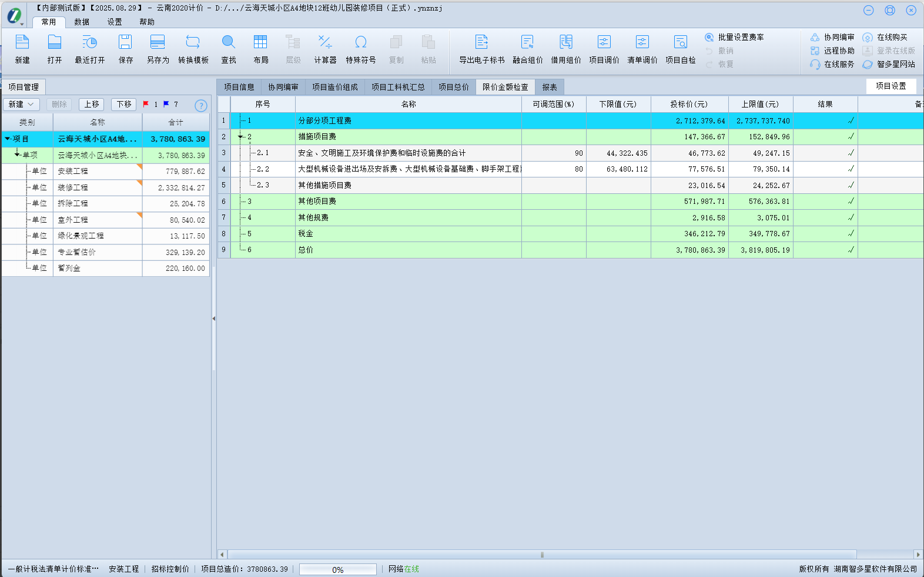
Task: Click the 特殊符号 special symbol icon
Action: click(x=360, y=42)
